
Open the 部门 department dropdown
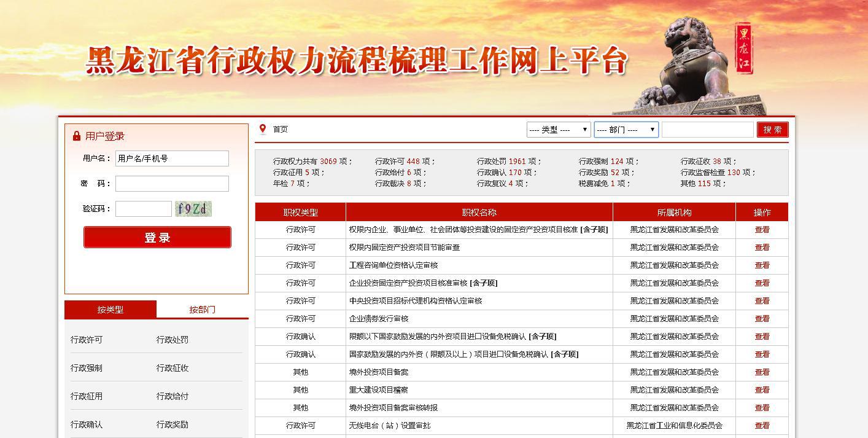tap(626, 130)
